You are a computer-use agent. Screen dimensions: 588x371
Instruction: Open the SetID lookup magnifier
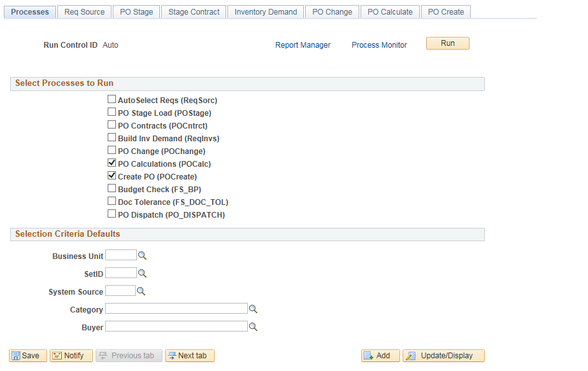[x=142, y=273]
